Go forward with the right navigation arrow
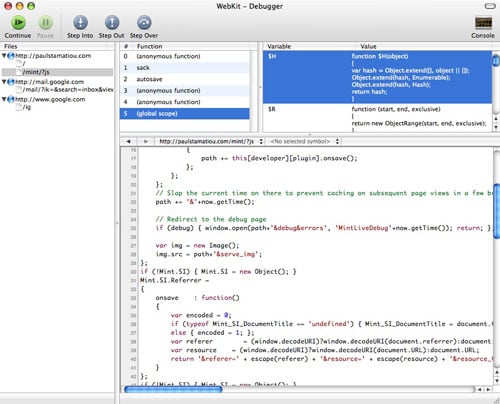This screenshot has width=500, height=404. pos(146,141)
